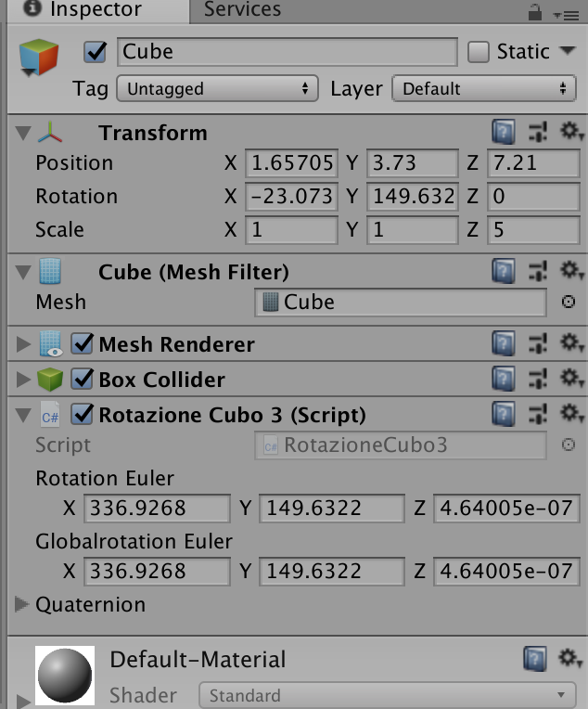Toggle the Static checkbox
This screenshot has width=588, height=709.
coord(479,52)
